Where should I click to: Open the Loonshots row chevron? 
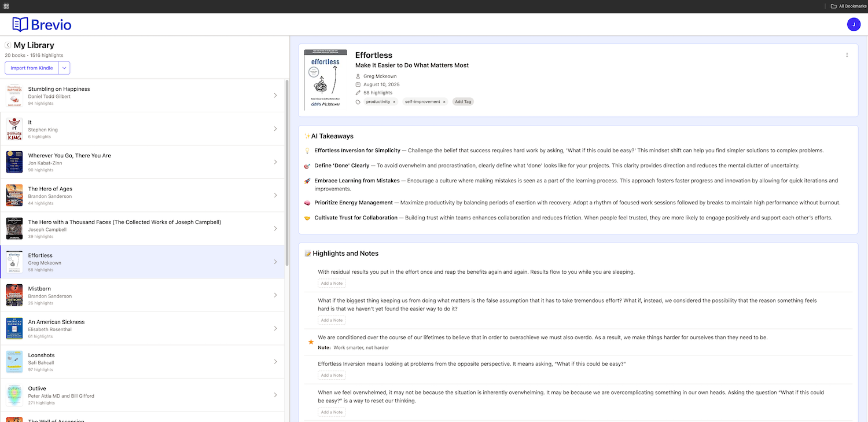[275, 362]
